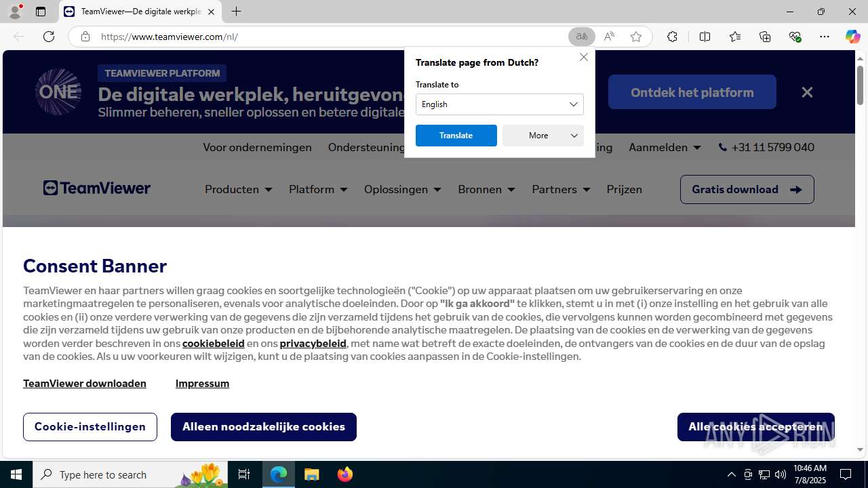
Task: View site information lock icon
Action: click(x=85, y=37)
